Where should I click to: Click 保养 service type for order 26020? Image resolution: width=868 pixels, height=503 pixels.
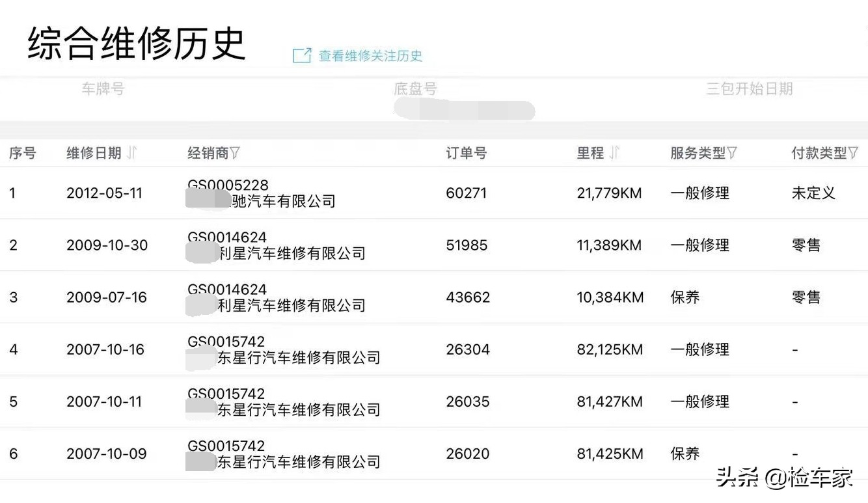(685, 454)
